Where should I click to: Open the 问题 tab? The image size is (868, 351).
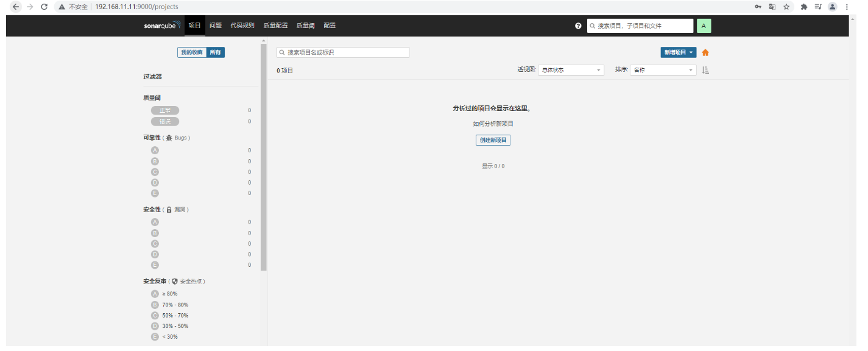tap(216, 26)
